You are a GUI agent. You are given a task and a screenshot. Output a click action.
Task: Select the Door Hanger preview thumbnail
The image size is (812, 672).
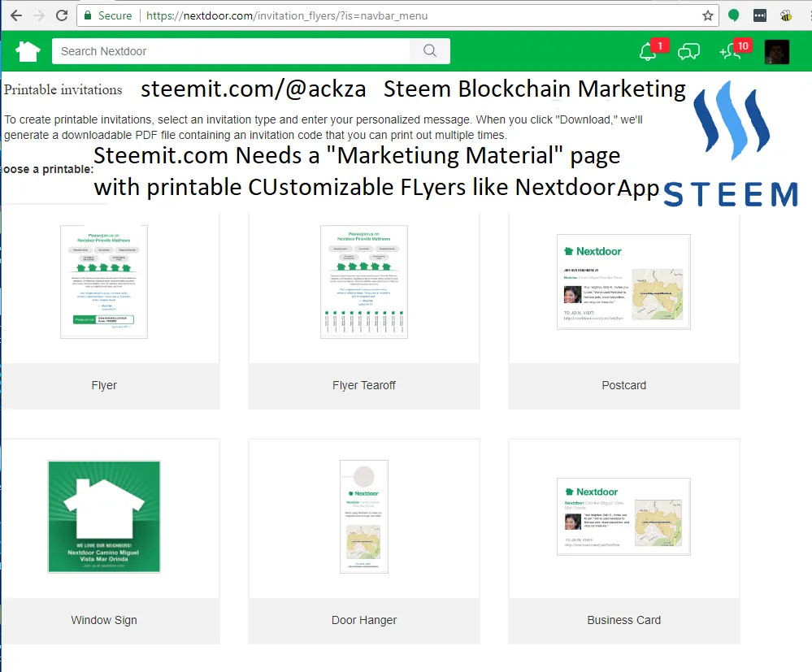(364, 517)
